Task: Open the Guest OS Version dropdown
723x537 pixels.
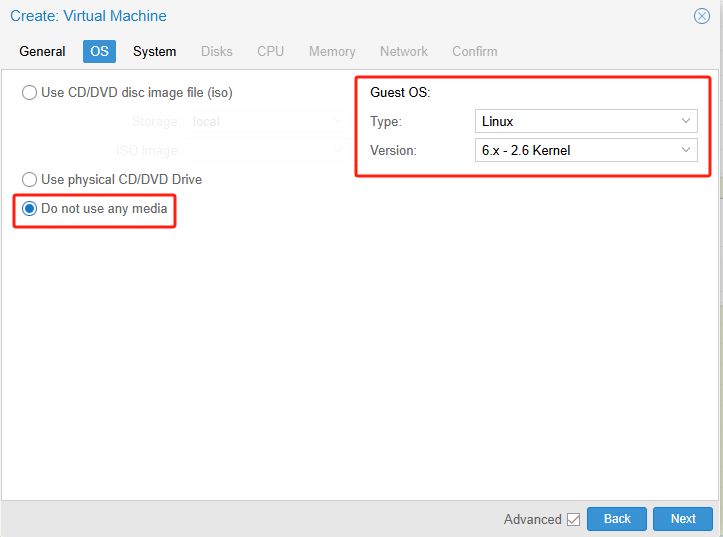Action: point(586,150)
